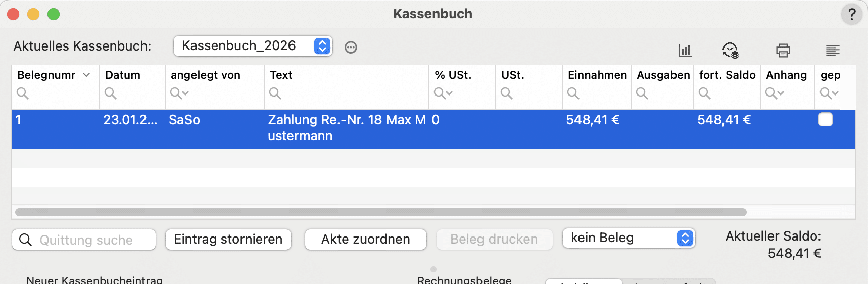Image resolution: width=868 pixels, height=284 pixels.
Task: Open the Kassenbuch_2026 dropdown
Action: click(x=253, y=46)
